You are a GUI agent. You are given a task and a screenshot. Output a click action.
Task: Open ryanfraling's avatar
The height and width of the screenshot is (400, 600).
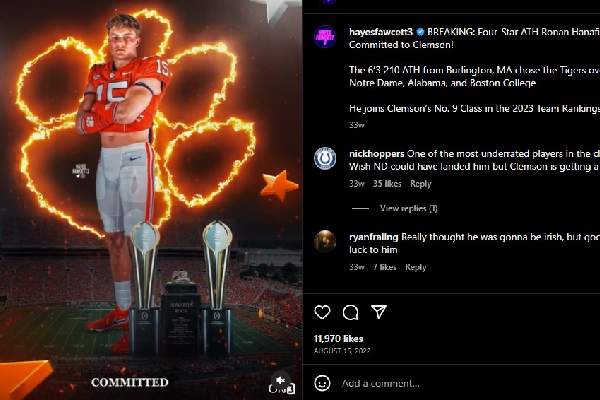[x=325, y=240]
